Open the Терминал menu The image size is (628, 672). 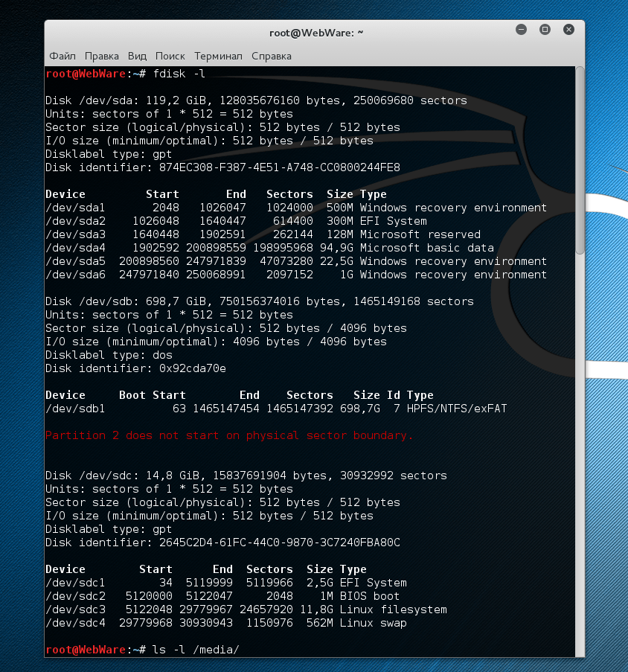[x=218, y=56]
